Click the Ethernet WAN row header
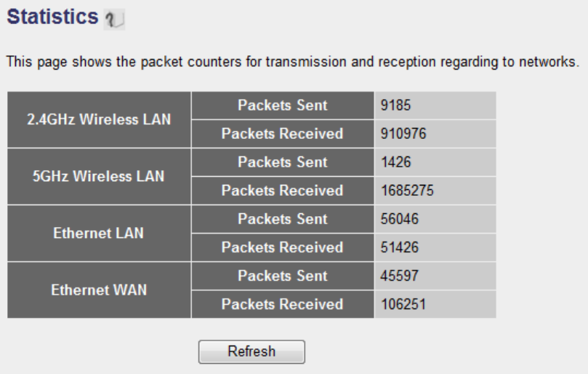This screenshot has width=588, height=374. click(99, 290)
